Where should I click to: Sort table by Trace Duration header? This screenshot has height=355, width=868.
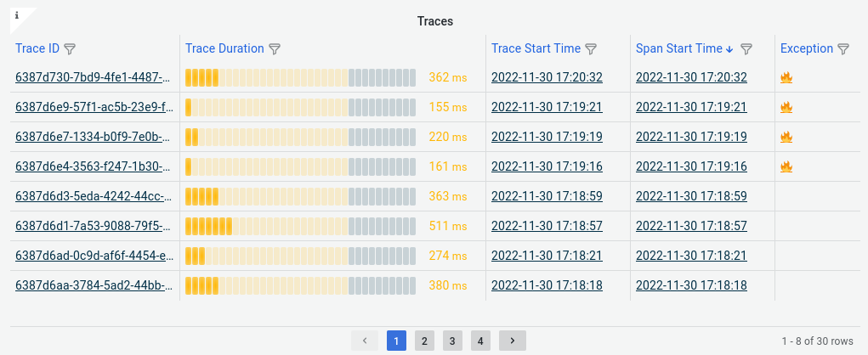(x=224, y=48)
